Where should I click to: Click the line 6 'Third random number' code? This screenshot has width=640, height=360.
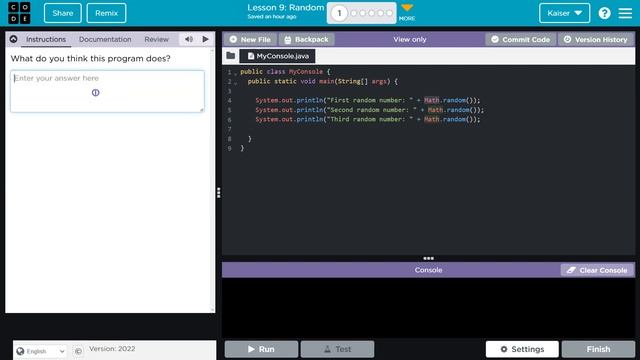[x=368, y=119]
